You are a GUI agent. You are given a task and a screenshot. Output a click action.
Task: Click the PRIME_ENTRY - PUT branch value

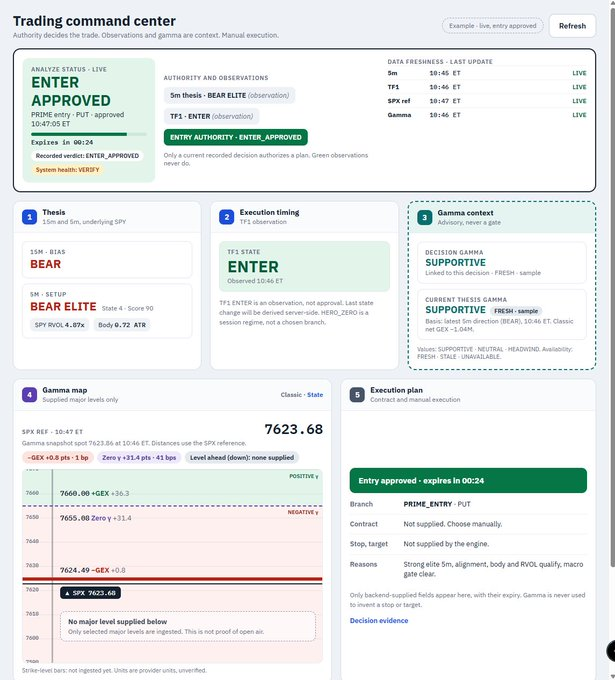(437, 504)
